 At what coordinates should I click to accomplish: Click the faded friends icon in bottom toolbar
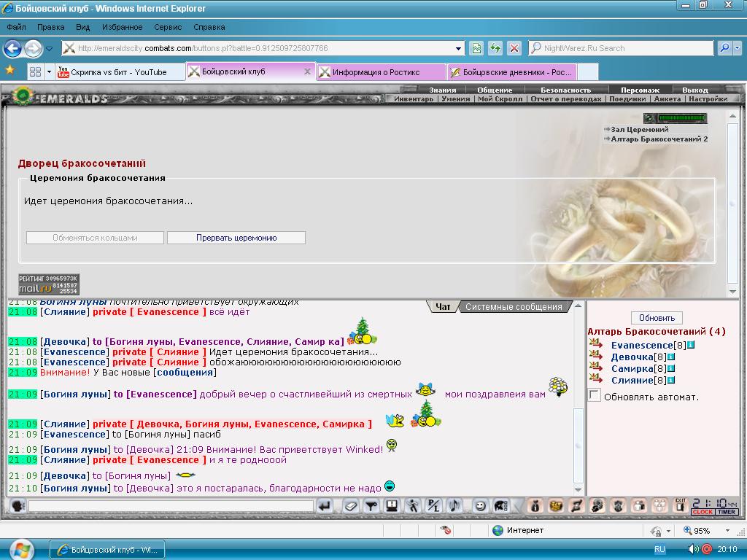click(x=659, y=506)
